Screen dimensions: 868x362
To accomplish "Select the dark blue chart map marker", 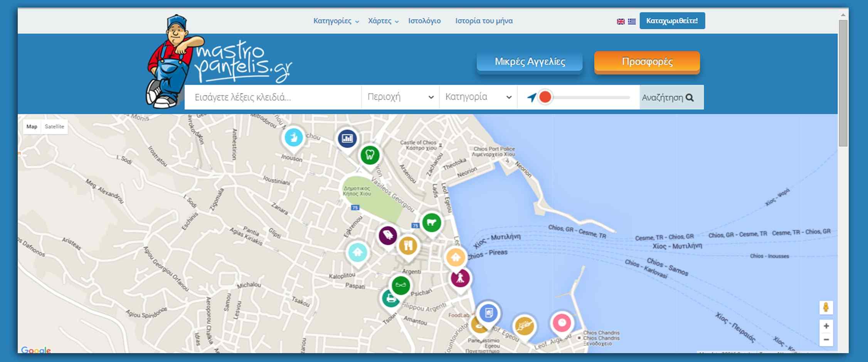I will pos(347,139).
